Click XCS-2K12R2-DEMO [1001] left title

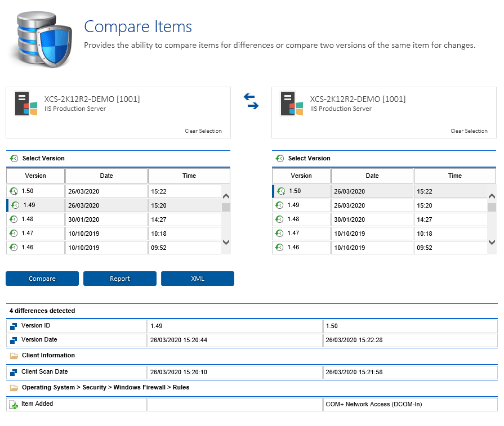coord(92,99)
